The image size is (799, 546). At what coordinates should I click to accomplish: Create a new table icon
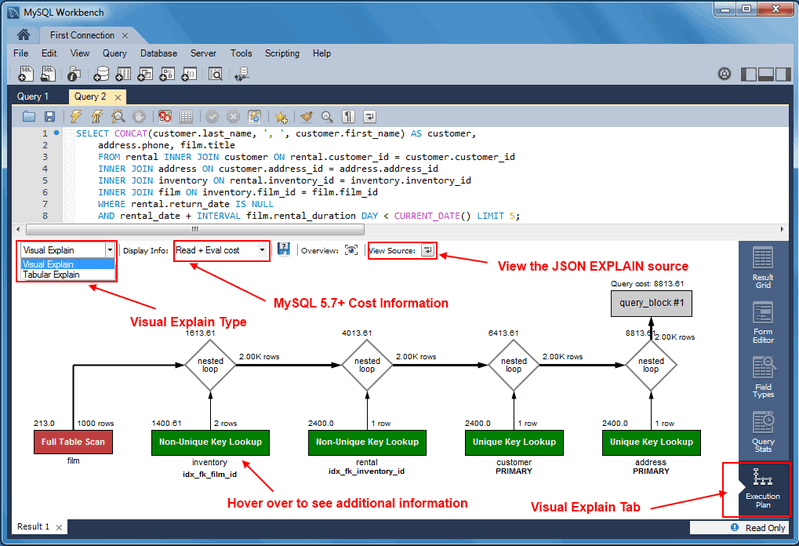click(x=123, y=74)
